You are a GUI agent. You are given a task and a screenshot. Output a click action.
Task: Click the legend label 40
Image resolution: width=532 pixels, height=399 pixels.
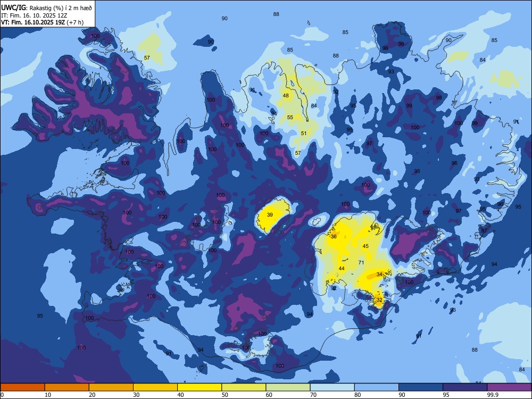(181, 395)
